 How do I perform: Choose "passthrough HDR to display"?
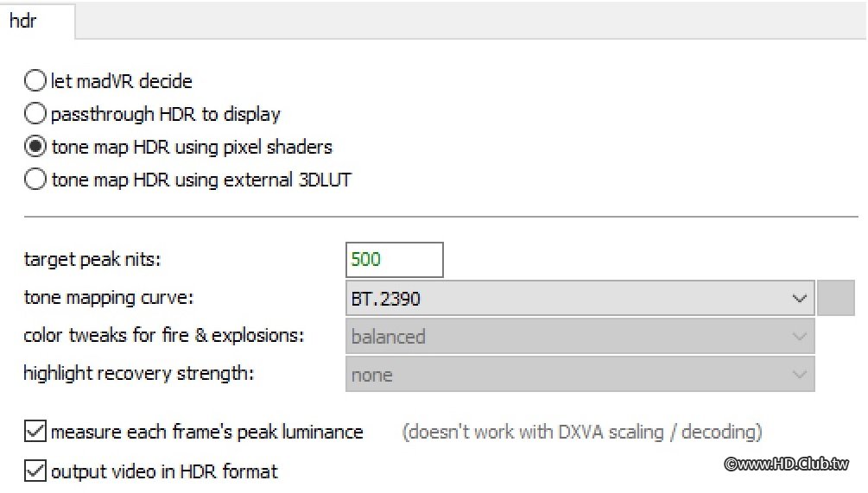pos(35,114)
